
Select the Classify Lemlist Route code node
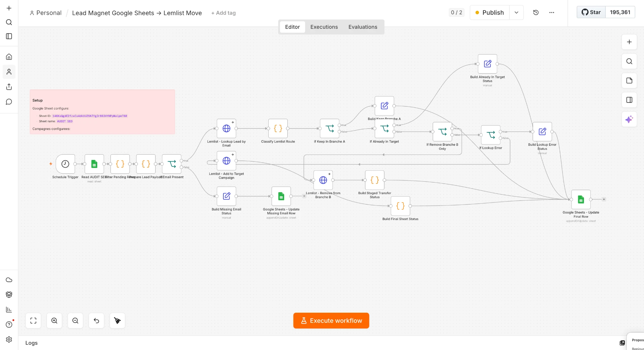(278, 128)
